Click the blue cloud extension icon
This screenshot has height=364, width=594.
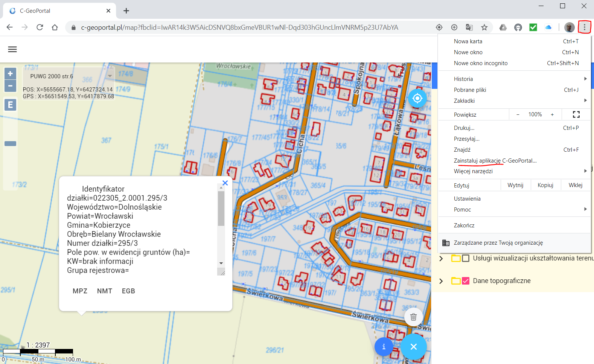(x=548, y=27)
